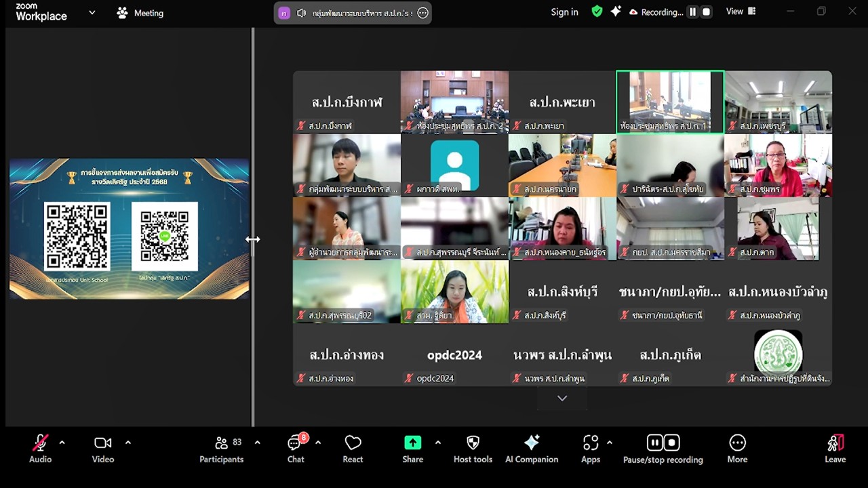Image resolution: width=868 pixels, height=488 pixels.
Task: Unmute the microphone Audio button
Action: coord(40,449)
